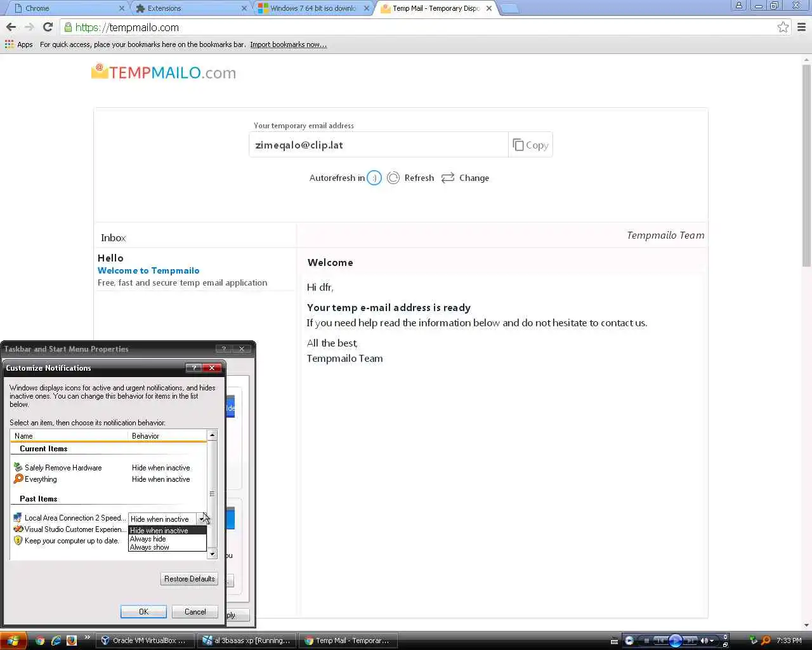Click the notification list scroll up arrow

pos(212,435)
